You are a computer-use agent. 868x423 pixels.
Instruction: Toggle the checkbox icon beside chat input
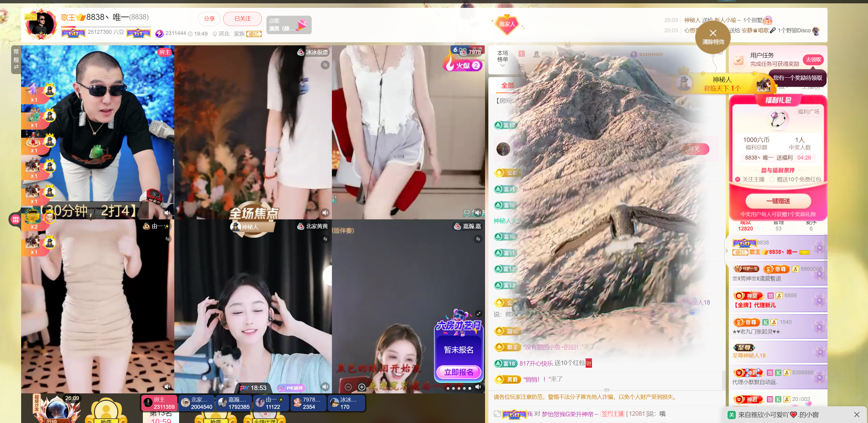tap(497, 414)
